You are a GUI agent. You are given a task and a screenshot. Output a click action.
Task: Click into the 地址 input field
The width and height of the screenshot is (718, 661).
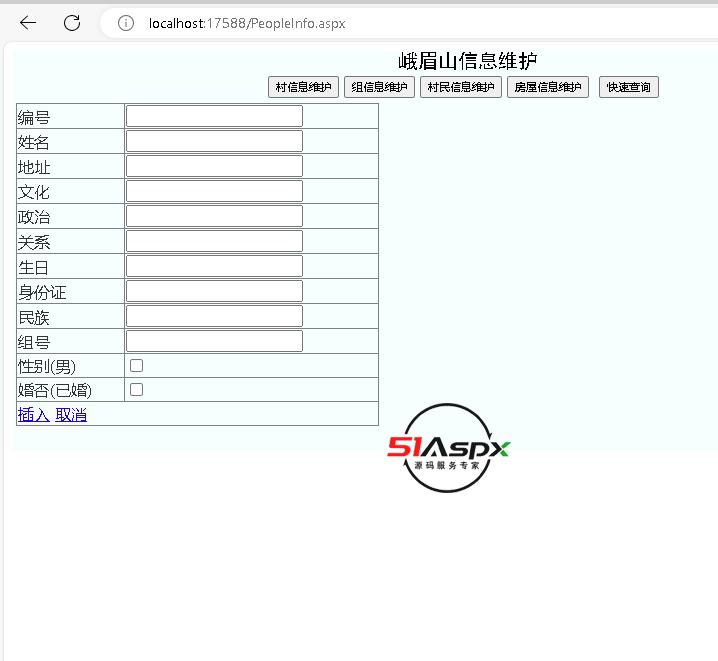pyautogui.click(x=214, y=166)
